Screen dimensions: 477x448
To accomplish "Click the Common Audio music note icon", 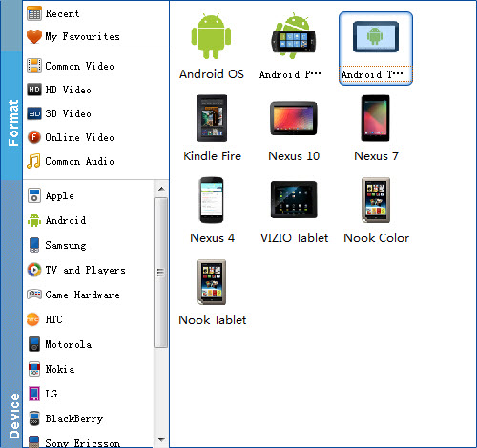I will coord(33,161).
